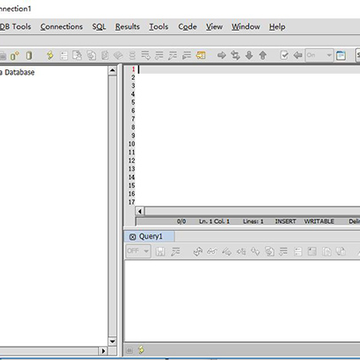Click the 'Ln: 1 Col: 1' status text

click(x=214, y=221)
